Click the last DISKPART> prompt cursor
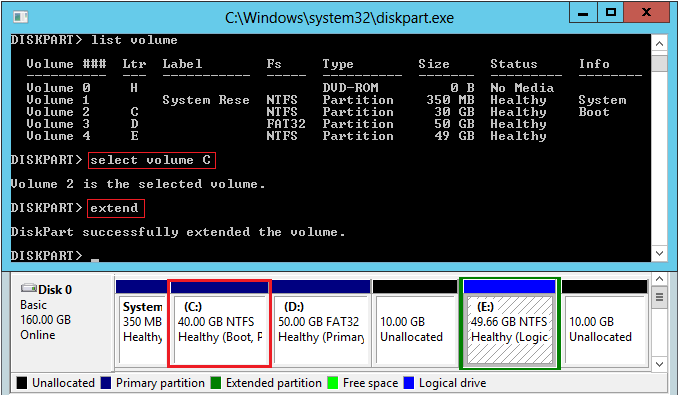The width and height of the screenshot is (679, 395). point(95,259)
